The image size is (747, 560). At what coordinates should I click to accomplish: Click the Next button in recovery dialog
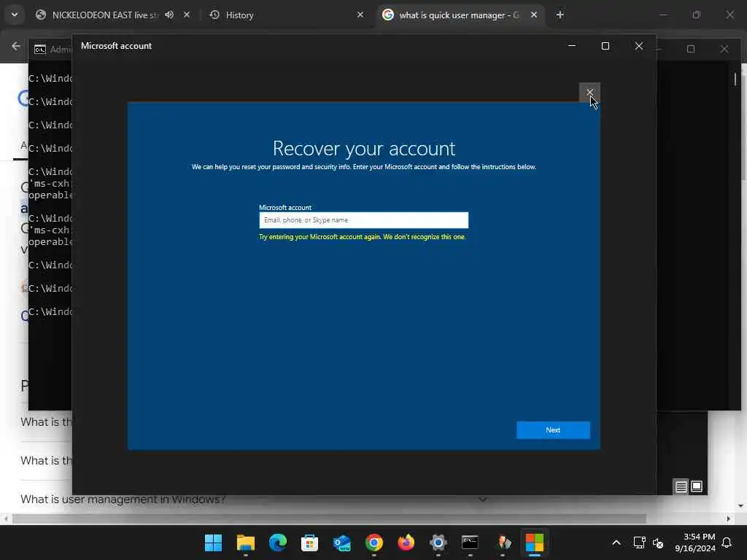click(x=553, y=429)
